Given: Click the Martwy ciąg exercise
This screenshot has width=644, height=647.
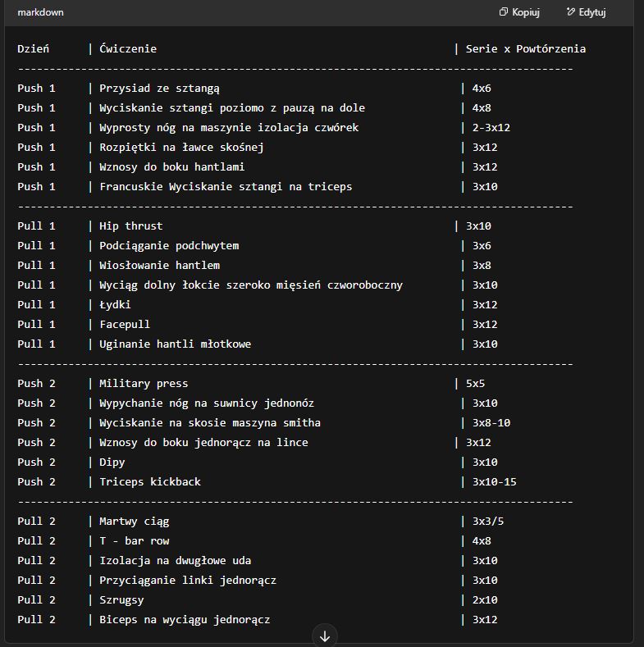Looking at the screenshot, I should click(x=135, y=522).
